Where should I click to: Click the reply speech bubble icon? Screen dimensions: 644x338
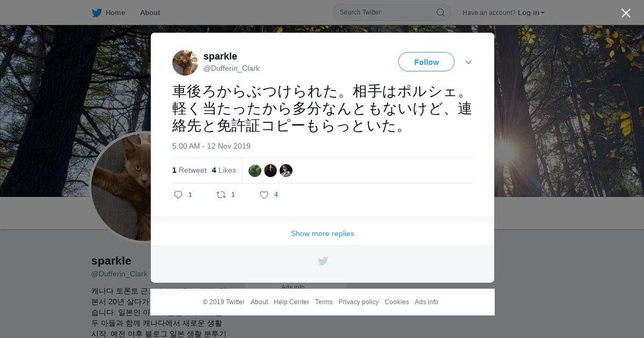(x=179, y=195)
